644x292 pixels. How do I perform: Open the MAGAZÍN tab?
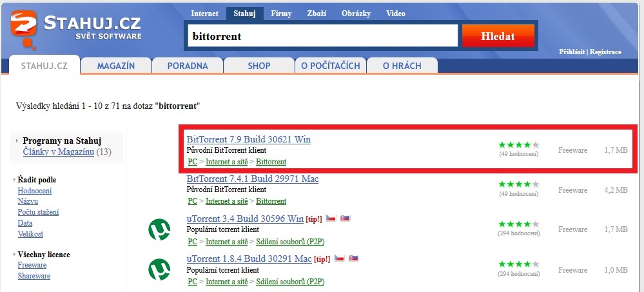(115, 66)
